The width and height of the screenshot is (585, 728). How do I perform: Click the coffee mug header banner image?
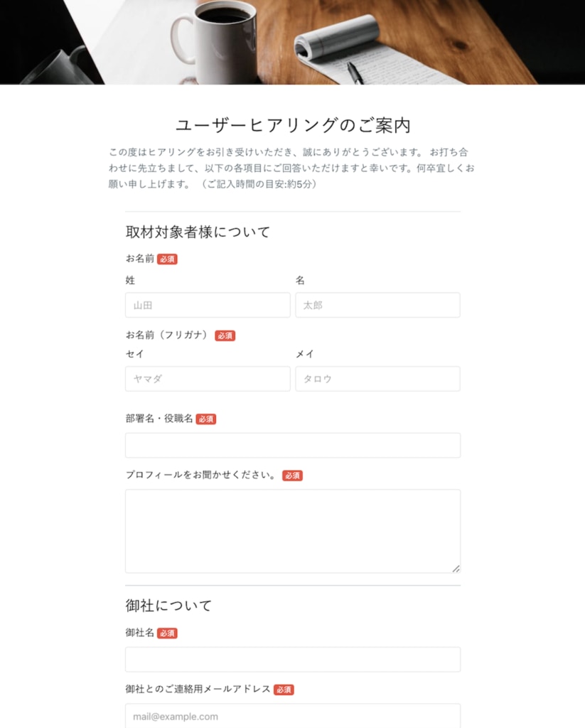click(293, 42)
